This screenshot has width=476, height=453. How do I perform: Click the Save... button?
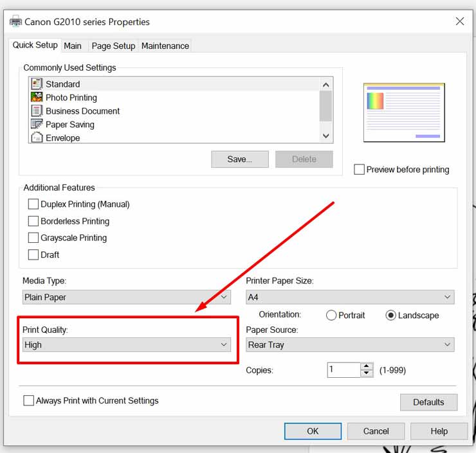pyautogui.click(x=240, y=159)
